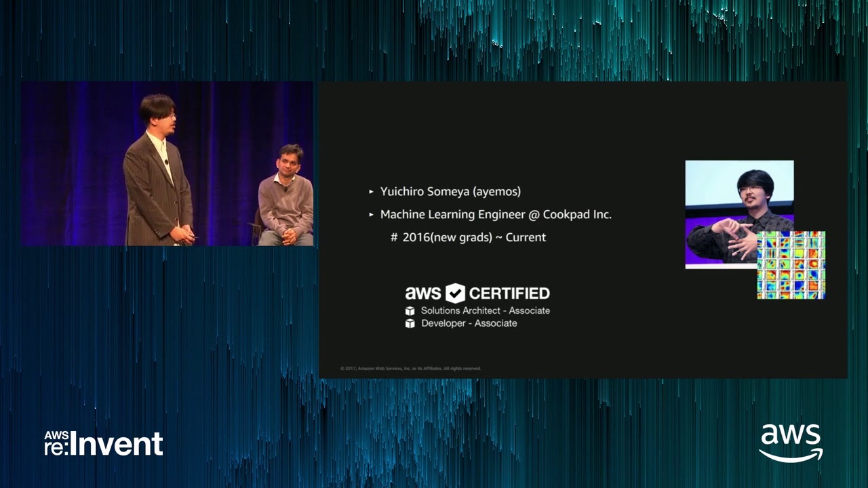The width and height of the screenshot is (868, 488).
Task: Click the presenter portrait photo on slide
Action: [x=739, y=214]
